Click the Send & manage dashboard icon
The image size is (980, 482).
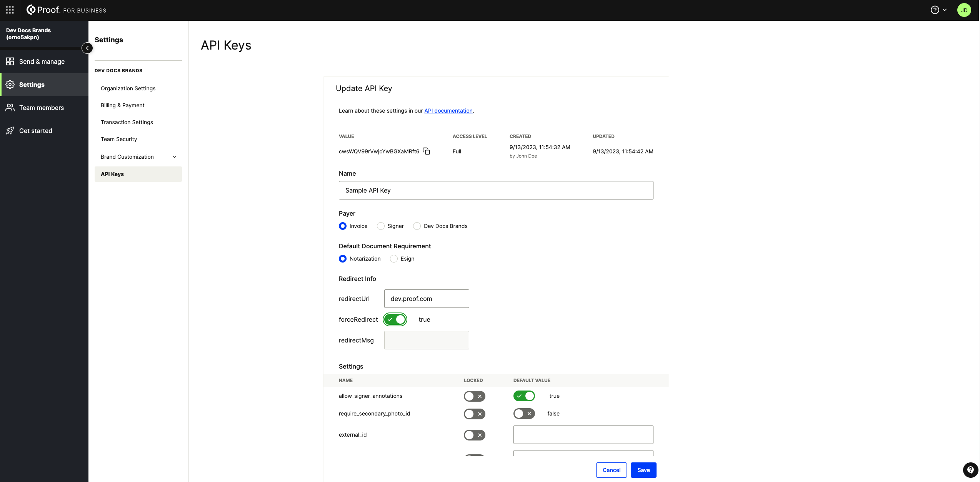(10, 61)
